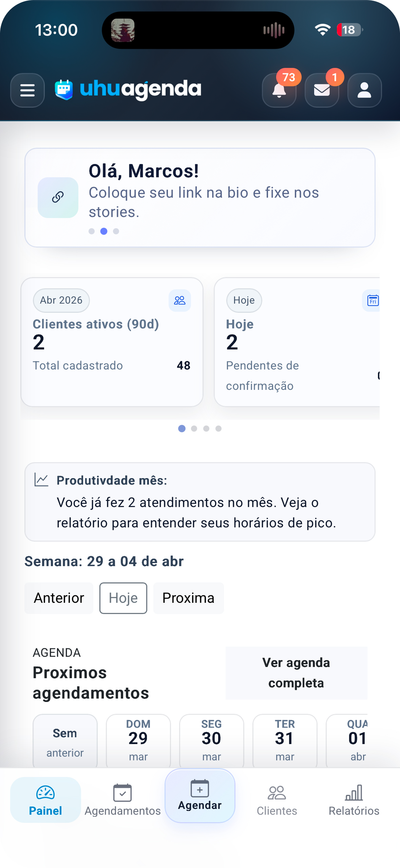Open the Relatórios tab
The height and width of the screenshot is (868, 400).
click(x=354, y=800)
